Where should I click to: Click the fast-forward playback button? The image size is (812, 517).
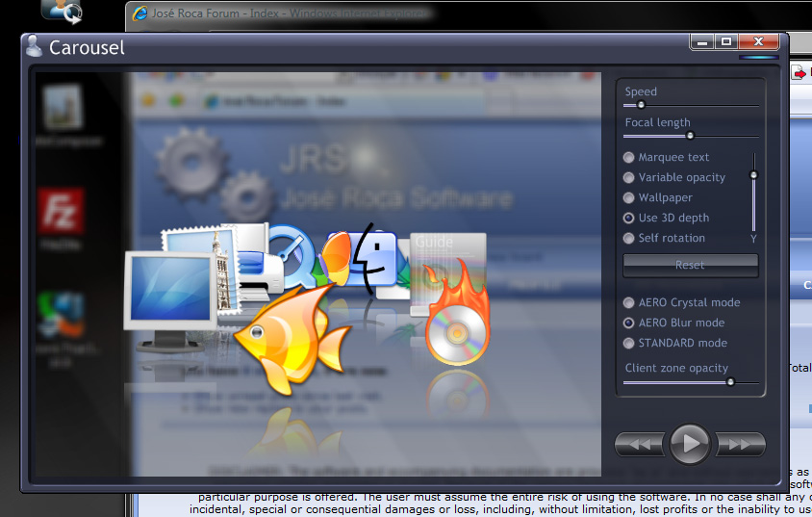(x=740, y=445)
